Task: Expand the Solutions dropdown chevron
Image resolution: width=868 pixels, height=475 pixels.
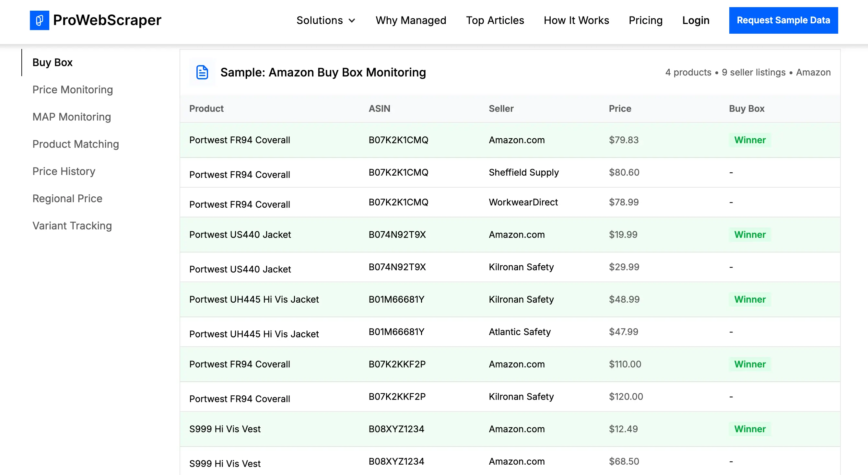Action: (x=352, y=20)
